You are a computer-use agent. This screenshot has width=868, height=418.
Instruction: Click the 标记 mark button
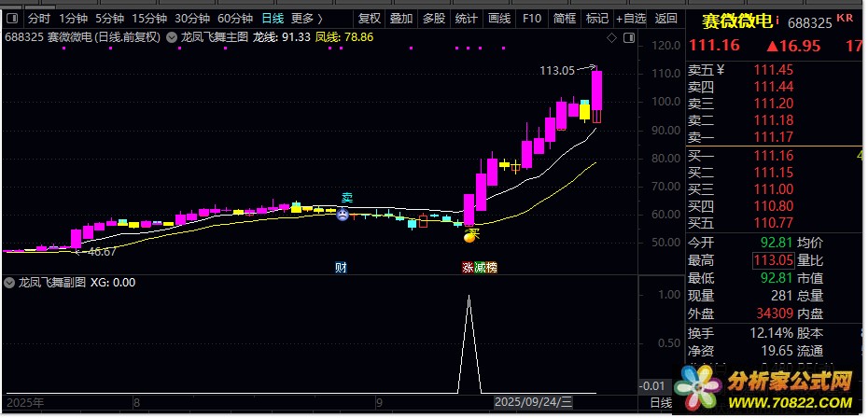point(596,19)
